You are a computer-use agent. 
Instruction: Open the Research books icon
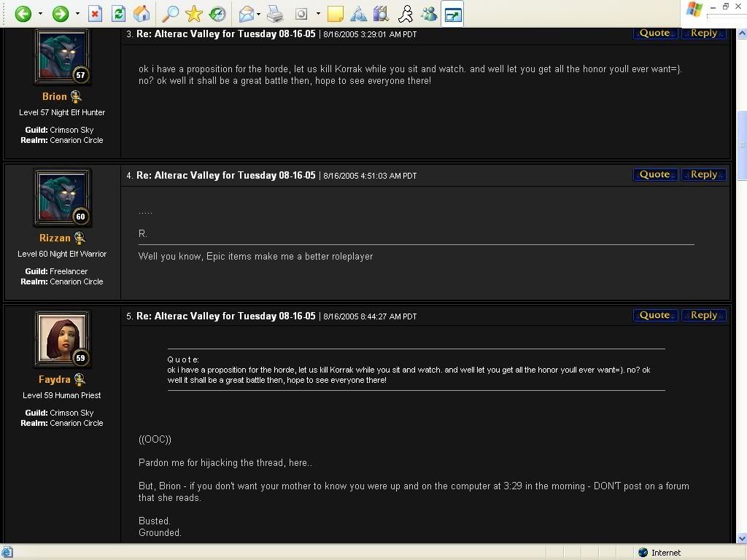[x=381, y=14]
